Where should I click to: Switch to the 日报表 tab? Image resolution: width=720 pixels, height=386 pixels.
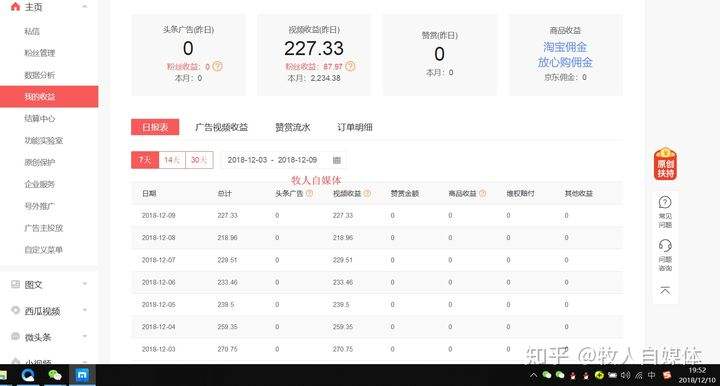pyautogui.click(x=155, y=127)
